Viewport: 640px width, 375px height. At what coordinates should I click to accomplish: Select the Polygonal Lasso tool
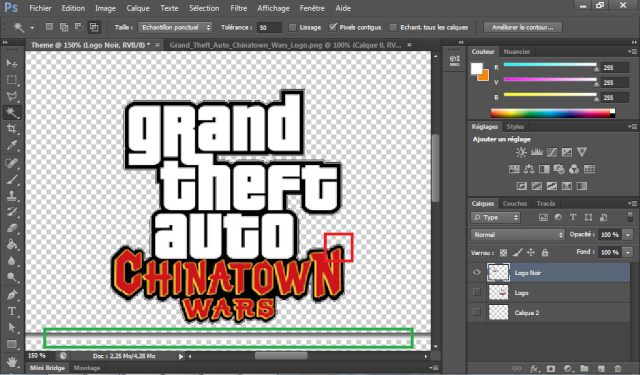pos(12,96)
